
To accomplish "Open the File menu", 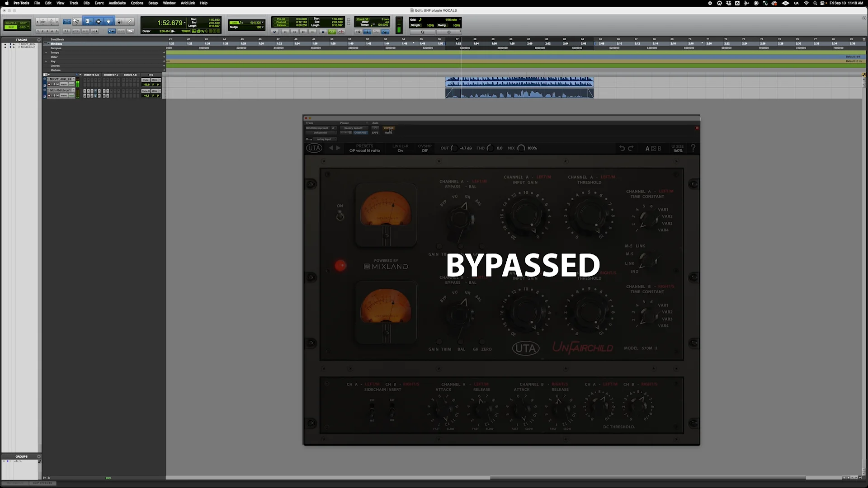I will point(37,3).
